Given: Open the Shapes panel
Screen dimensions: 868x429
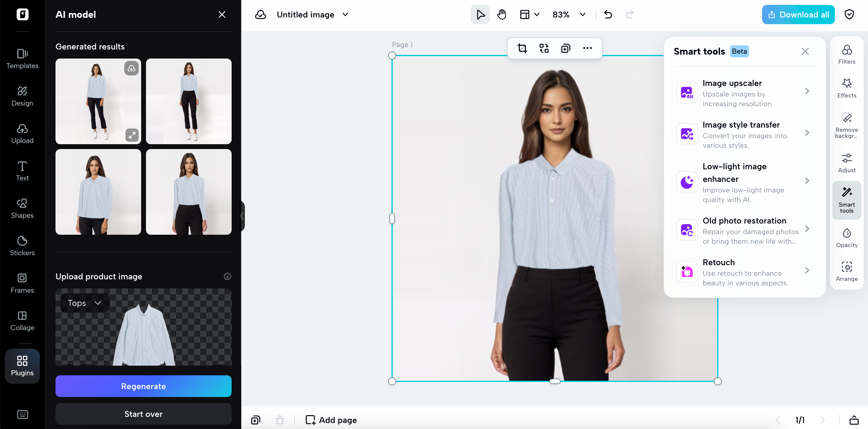Looking at the screenshot, I should [x=22, y=208].
